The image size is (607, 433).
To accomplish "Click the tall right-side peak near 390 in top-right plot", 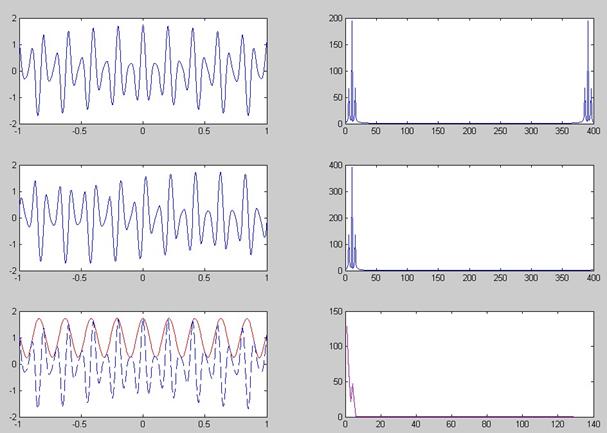I will [x=588, y=70].
